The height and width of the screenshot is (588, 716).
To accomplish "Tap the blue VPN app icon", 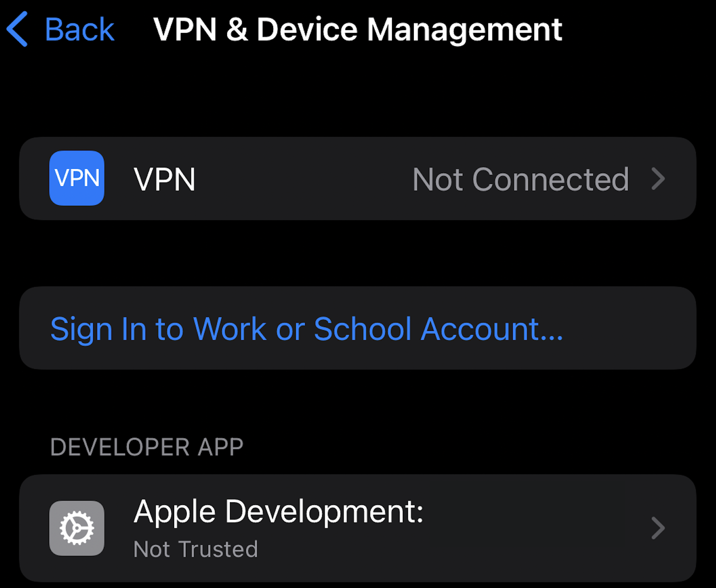I will point(76,178).
